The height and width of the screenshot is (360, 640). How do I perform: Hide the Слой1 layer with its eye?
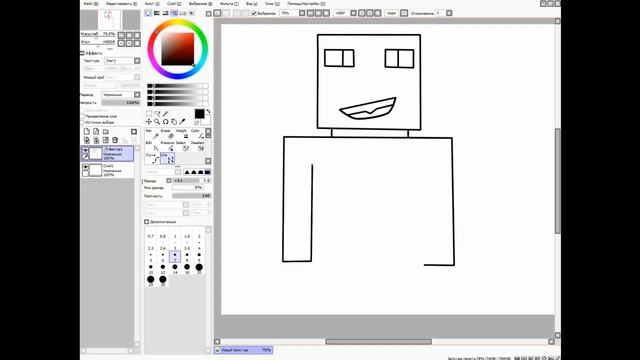coord(85,167)
